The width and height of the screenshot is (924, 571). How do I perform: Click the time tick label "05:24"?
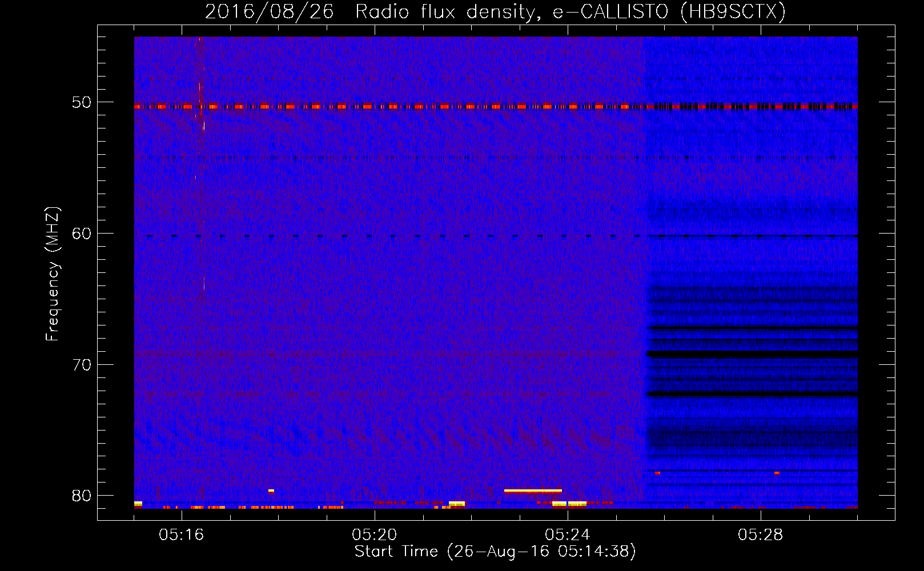pos(568,535)
